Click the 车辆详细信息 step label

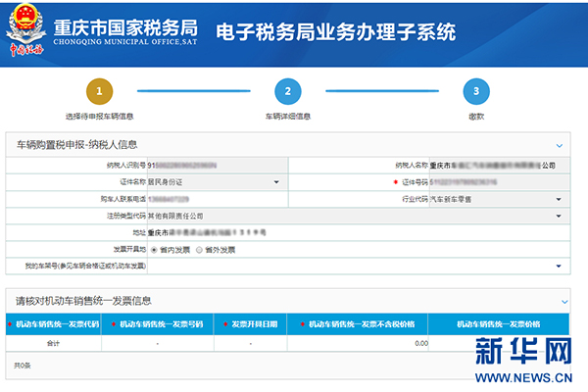click(288, 117)
